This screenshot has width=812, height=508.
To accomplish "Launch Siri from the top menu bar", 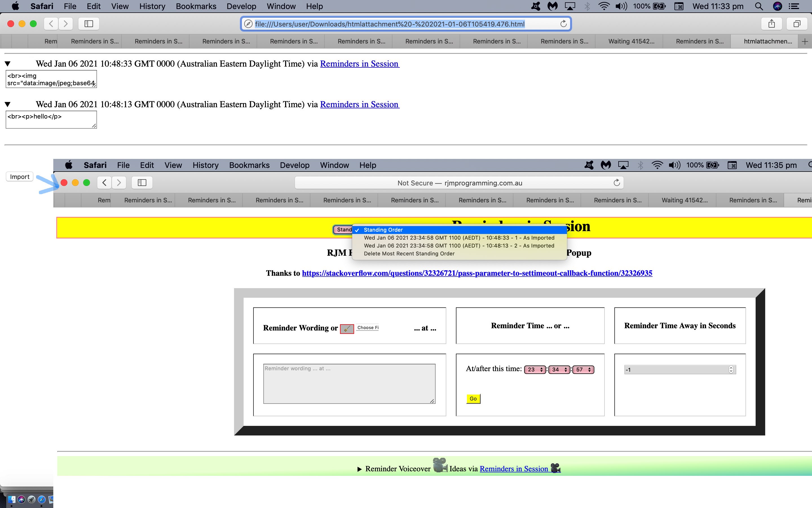I will click(777, 6).
